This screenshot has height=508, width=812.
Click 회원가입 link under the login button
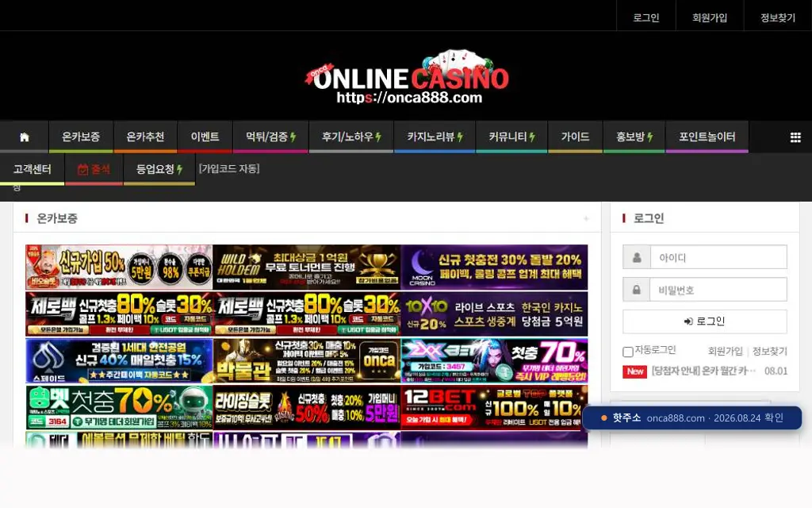click(725, 352)
